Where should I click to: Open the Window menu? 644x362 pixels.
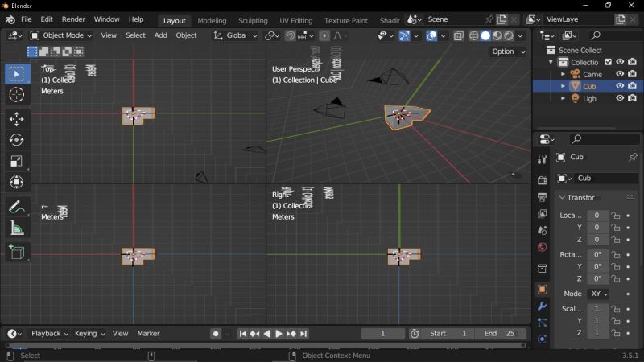tap(107, 19)
